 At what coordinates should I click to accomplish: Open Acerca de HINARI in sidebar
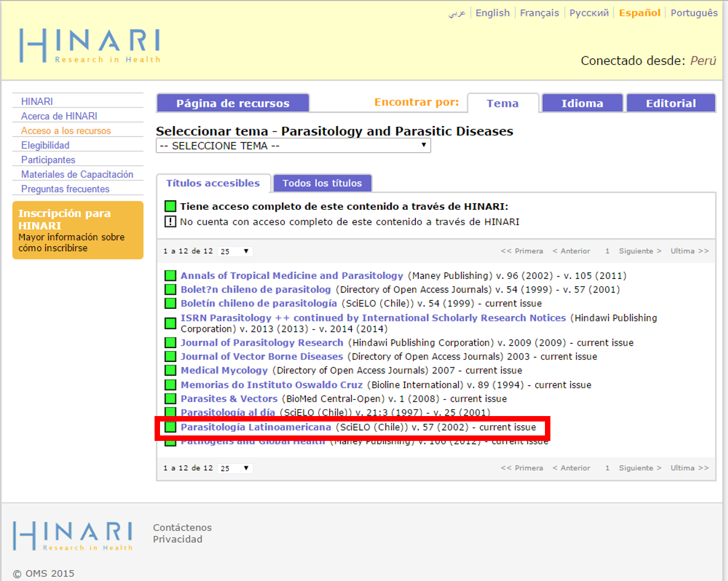[x=59, y=116]
